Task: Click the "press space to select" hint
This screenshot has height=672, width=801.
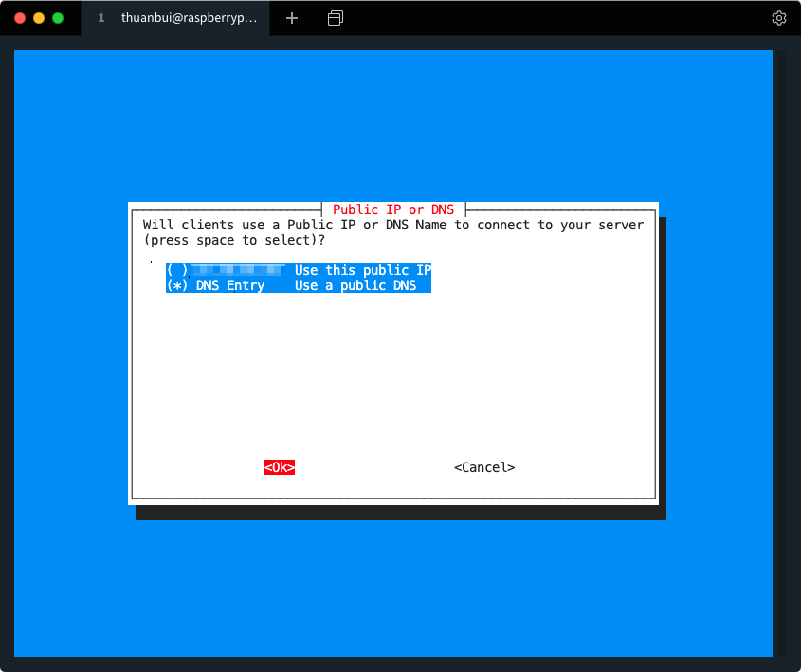Action: coord(227,240)
